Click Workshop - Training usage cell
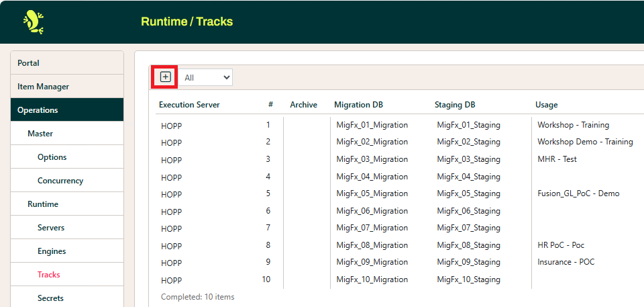The height and width of the screenshot is (307, 644). (574, 125)
